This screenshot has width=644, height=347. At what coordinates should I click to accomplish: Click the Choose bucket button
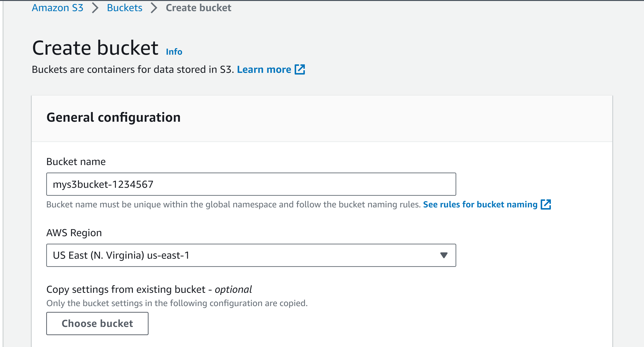(97, 324)
